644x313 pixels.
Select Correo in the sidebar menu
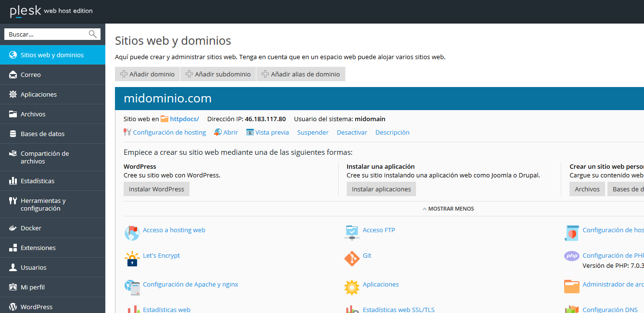[x=30, y=75]
